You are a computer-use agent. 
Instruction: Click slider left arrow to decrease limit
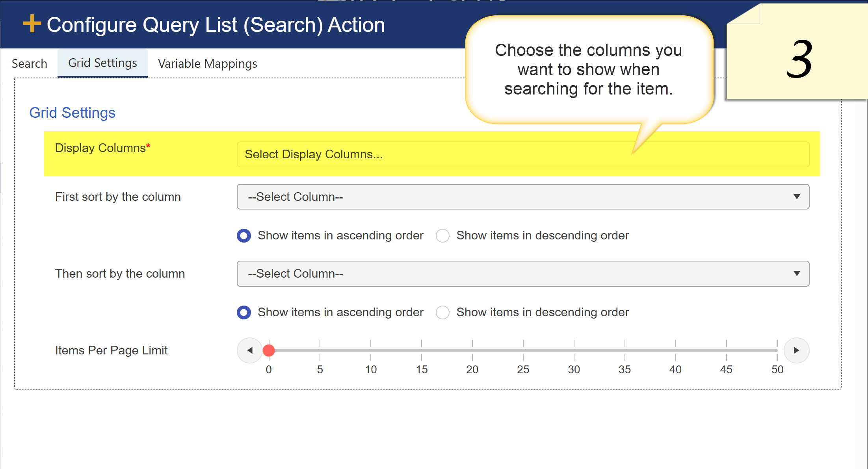tap(249, 350)
